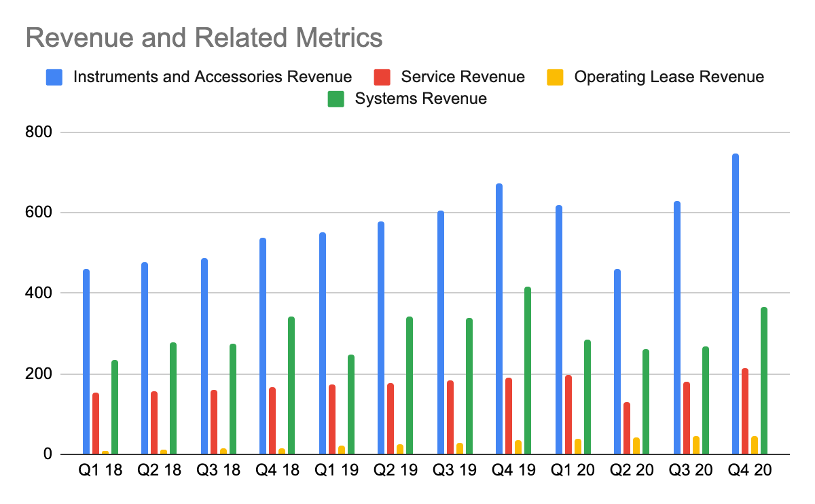Select the Q4 18 x-axis label

coord(277,471)
